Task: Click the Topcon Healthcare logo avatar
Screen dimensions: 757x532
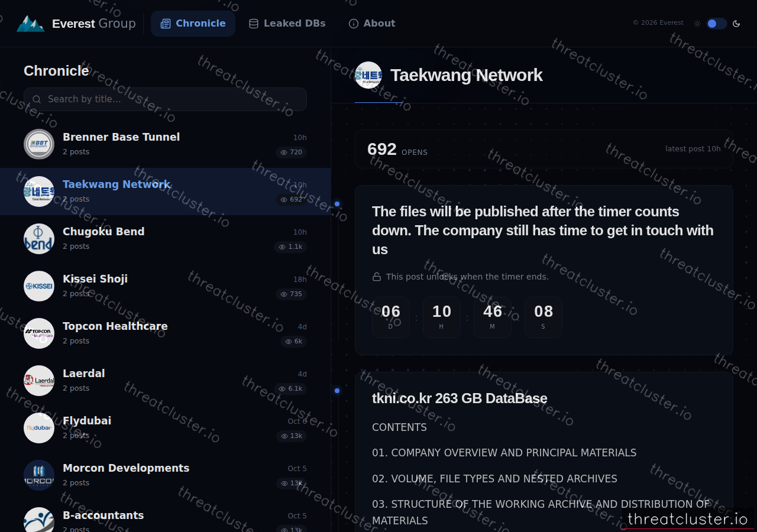Action: tap(39, 333)
